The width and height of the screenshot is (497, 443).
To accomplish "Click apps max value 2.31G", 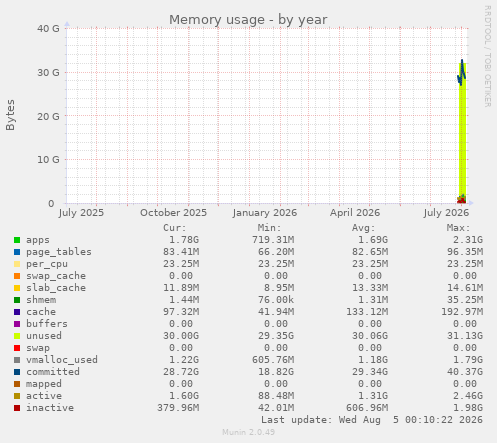I will pyautogui.click(x=468, y=240).
